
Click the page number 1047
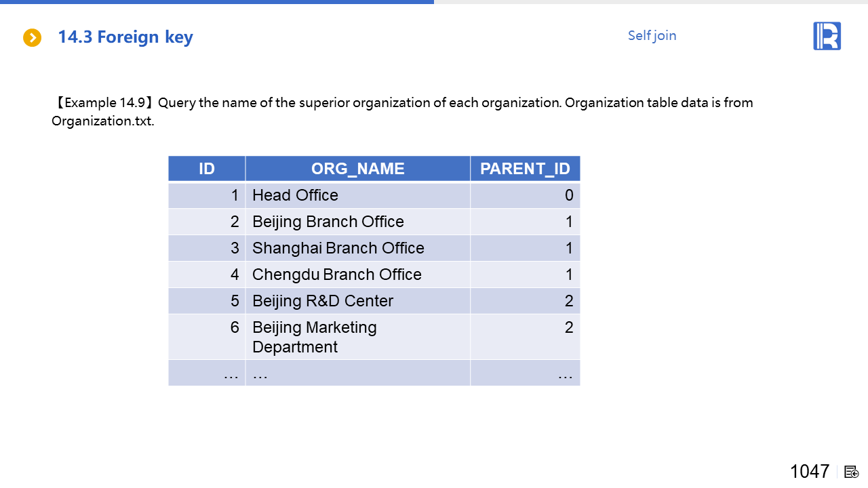[x=809, y=471]
